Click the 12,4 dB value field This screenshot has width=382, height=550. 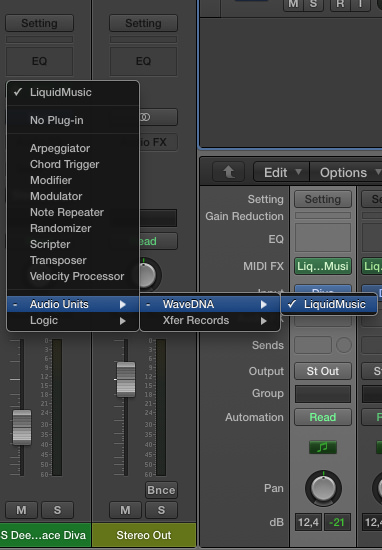[x=308, y=522]
